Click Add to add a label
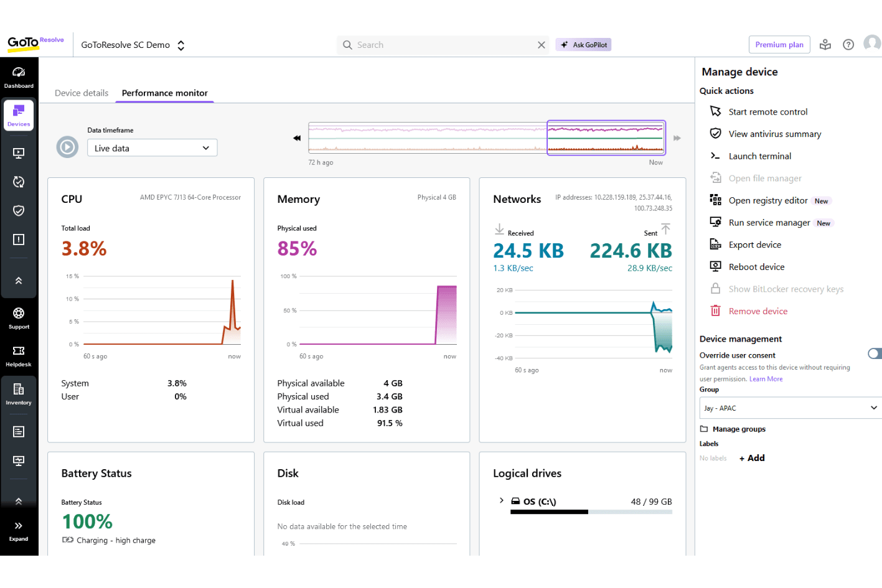882x588 pixels. click(753, 458)
